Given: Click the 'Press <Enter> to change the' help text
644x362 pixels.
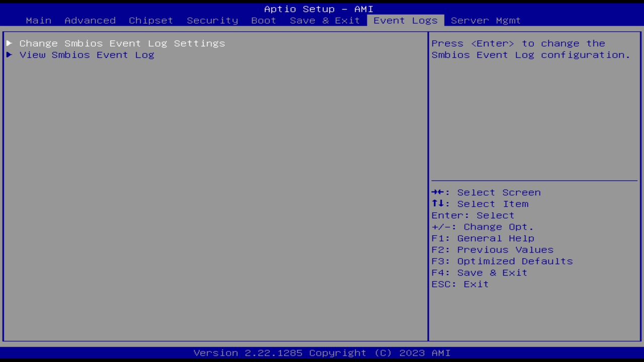Looking at the screenshot, I should point(518,44).
